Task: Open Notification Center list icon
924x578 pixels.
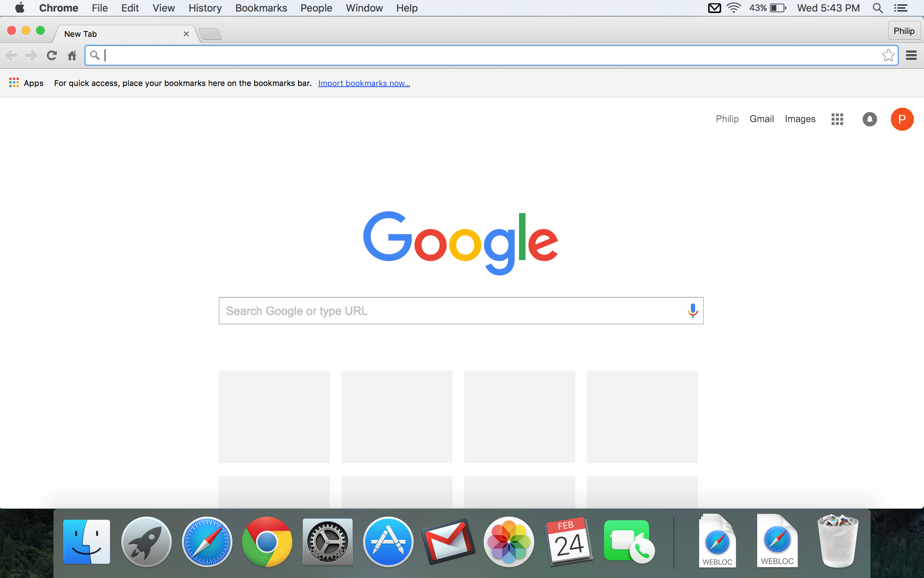Action: point(901,8)
